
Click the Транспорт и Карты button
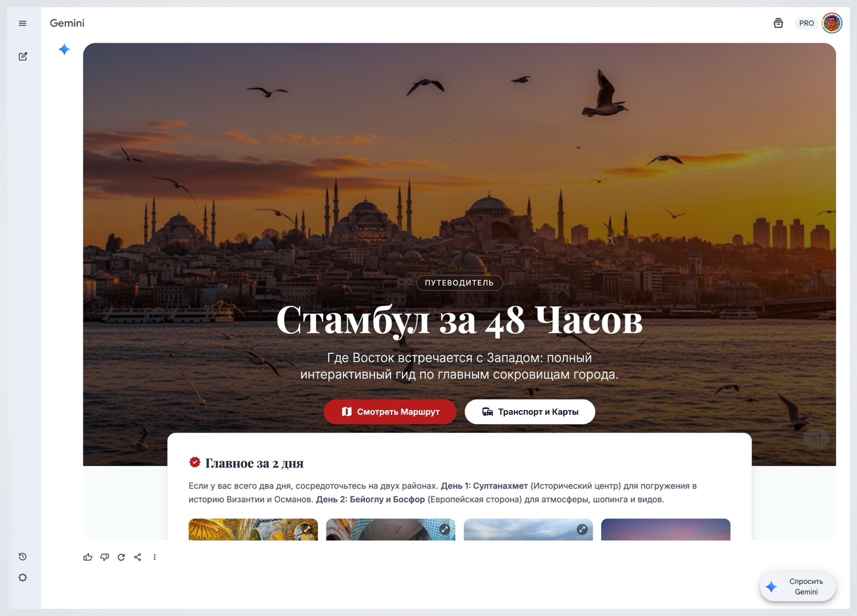pos(530,412)
